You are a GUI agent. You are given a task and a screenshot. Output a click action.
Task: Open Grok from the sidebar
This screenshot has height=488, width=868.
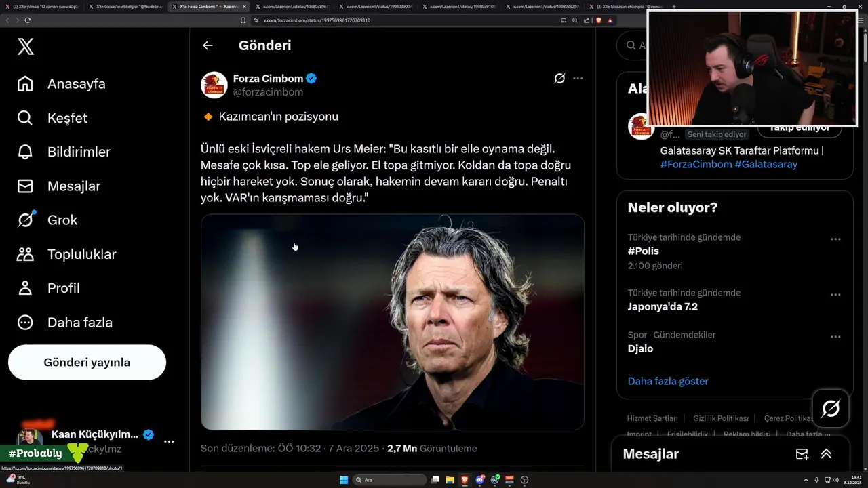pos(47,220)
